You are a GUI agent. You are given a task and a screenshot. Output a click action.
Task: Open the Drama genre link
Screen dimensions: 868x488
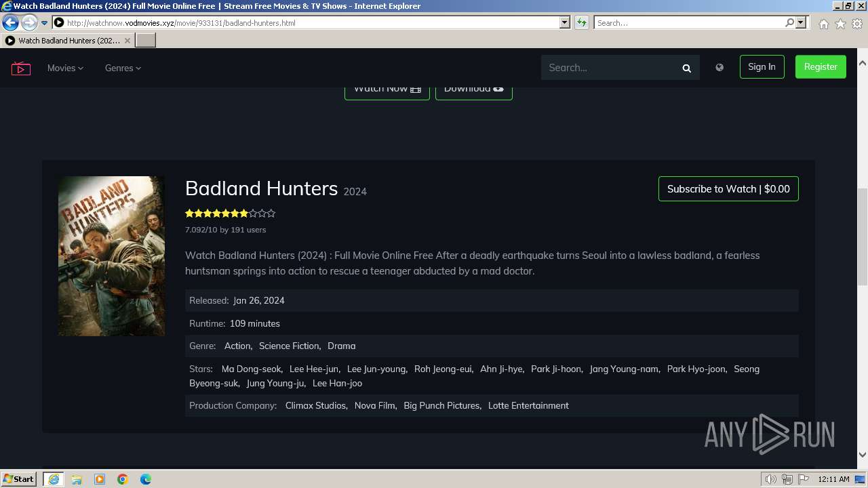tap(341, 346)
